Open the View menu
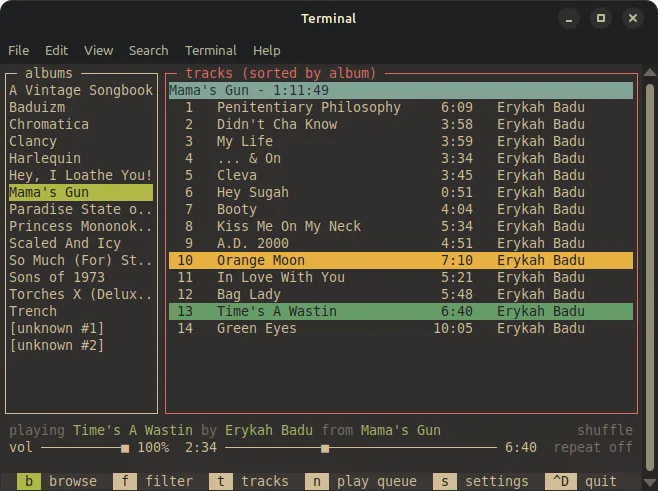This screenshot has width=658, height=491. tap(98, 50)
